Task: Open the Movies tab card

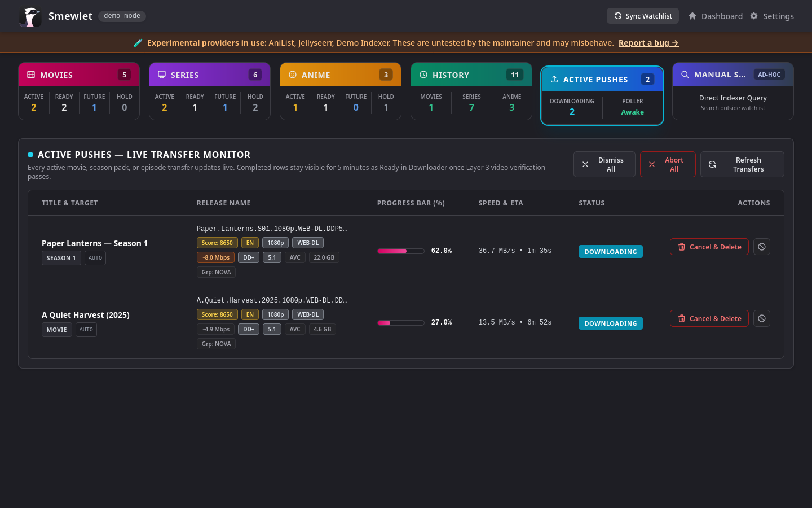Action: tap(79, 91)
